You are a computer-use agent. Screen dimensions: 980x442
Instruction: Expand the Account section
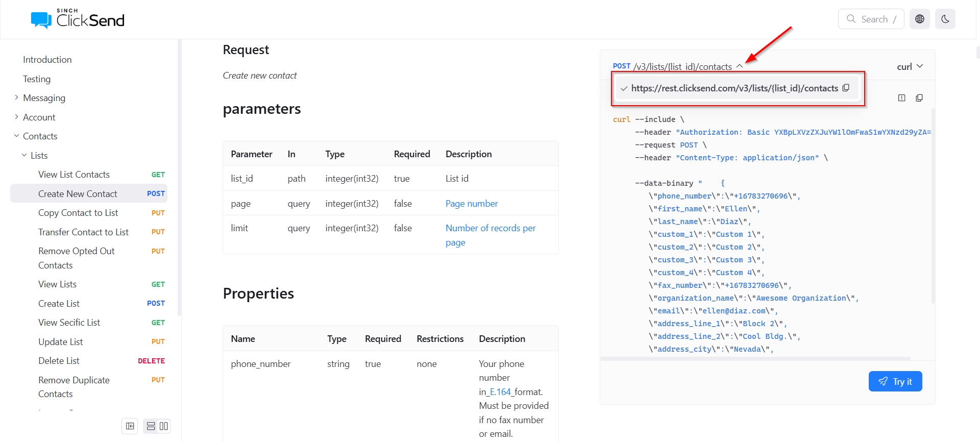coord(39,117)
